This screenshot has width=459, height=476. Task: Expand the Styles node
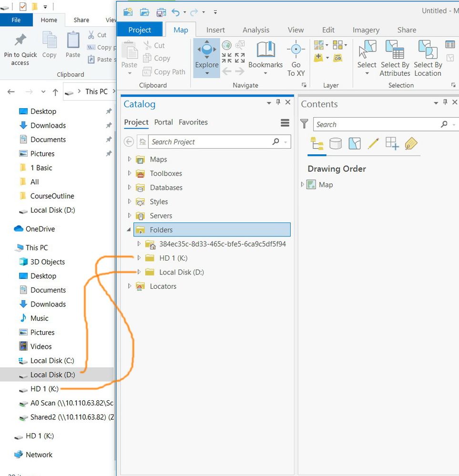tap(130, 201)
